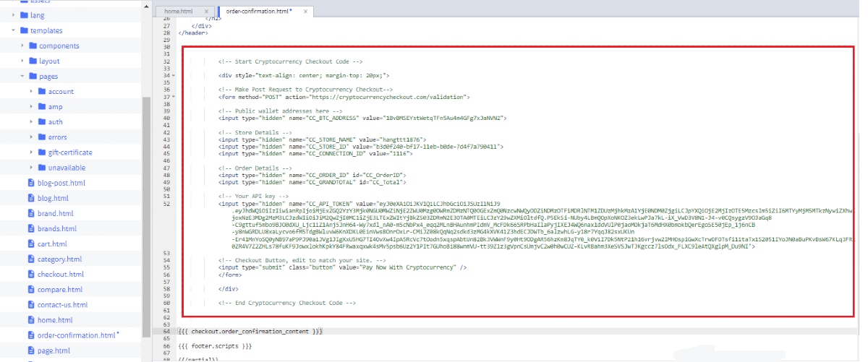Click the gift-certificate folder icon

pos(41,152)
